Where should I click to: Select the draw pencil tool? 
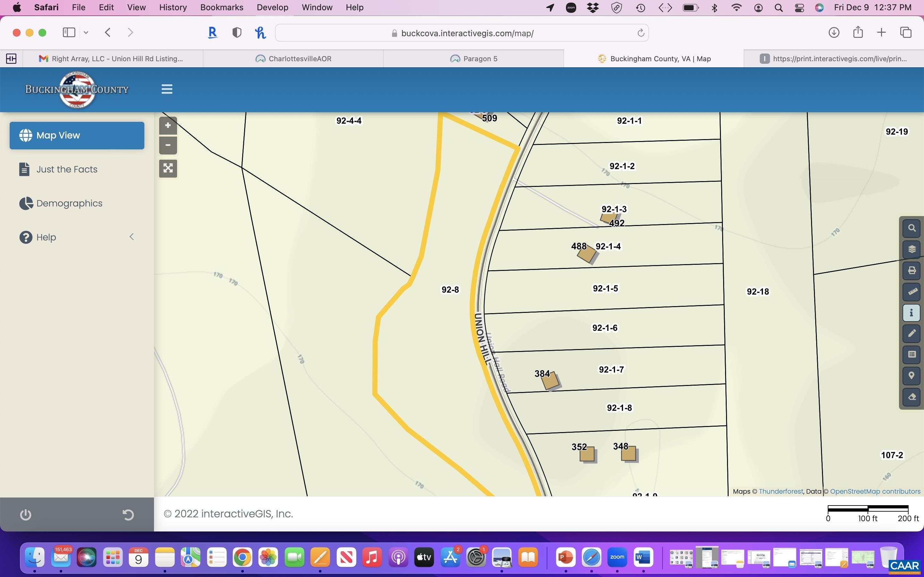click(x=911, y=333)
